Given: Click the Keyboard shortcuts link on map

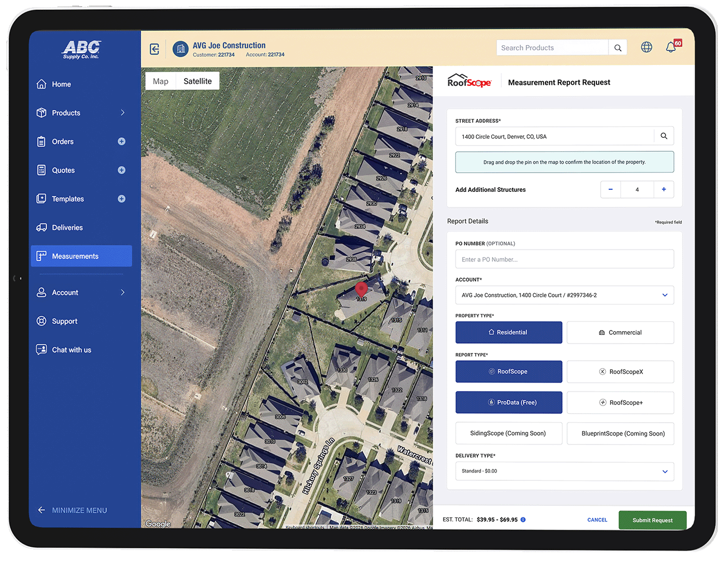Looking at the screenshot, I should [305, 527].
